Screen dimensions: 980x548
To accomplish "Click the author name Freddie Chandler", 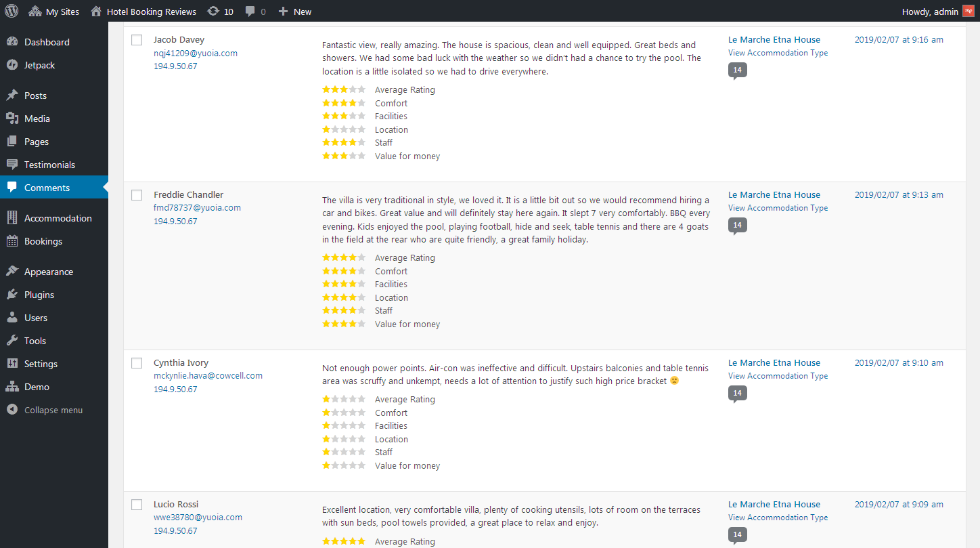I will click(x=188, y=195).
